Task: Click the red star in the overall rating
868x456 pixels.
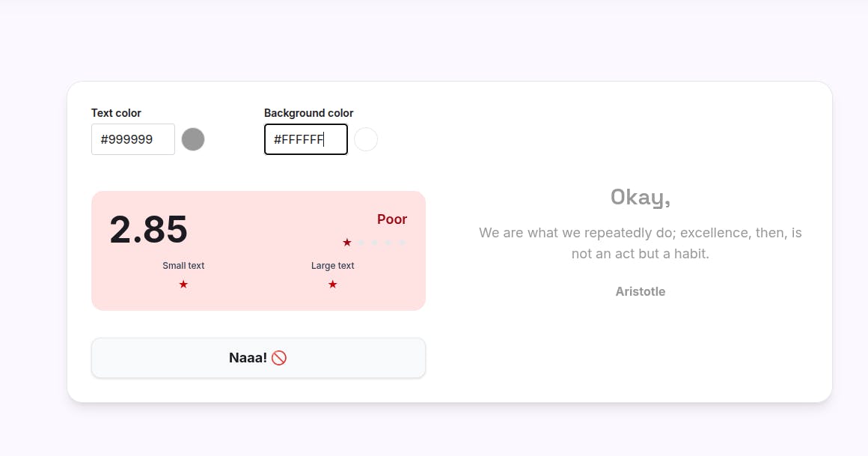Action: coord(347,243)
